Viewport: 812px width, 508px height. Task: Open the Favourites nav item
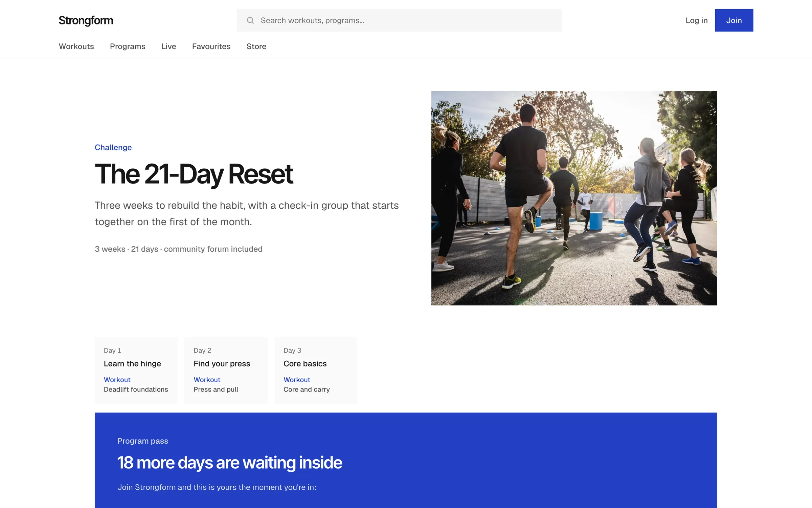211,46
